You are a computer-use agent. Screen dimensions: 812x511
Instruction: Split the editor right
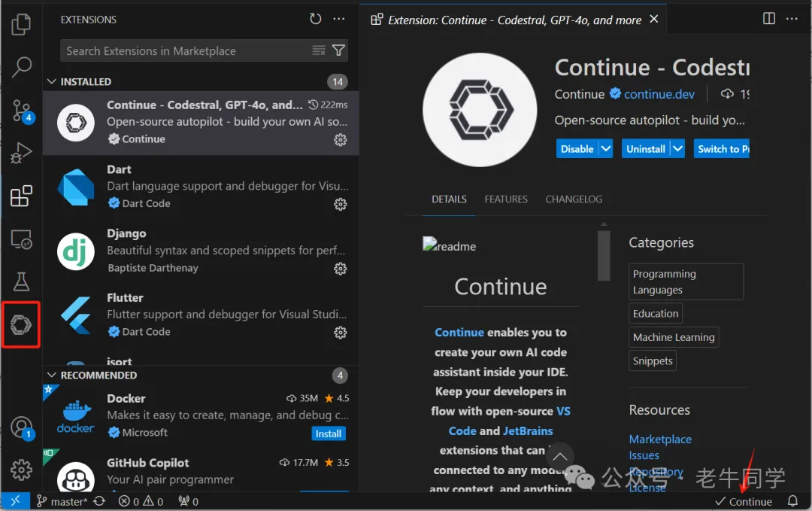(x=769, y=19)
